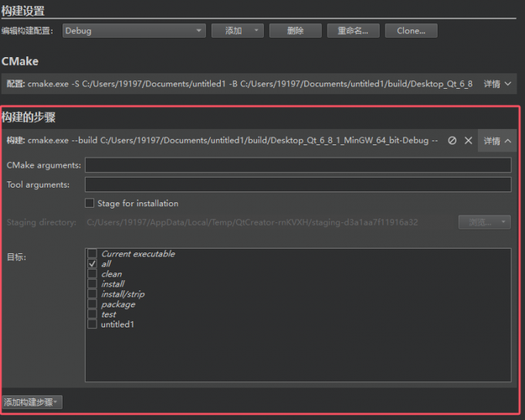Open the 添加构建步骤 dropdown

tap(32, 402)
